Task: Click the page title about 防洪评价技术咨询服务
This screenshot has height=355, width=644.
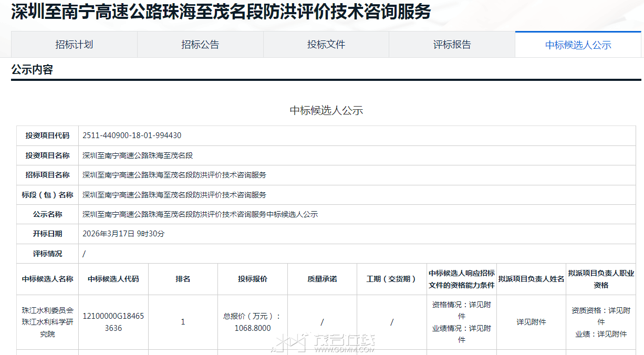Action: pyautogui.click(x=221, y=12)
